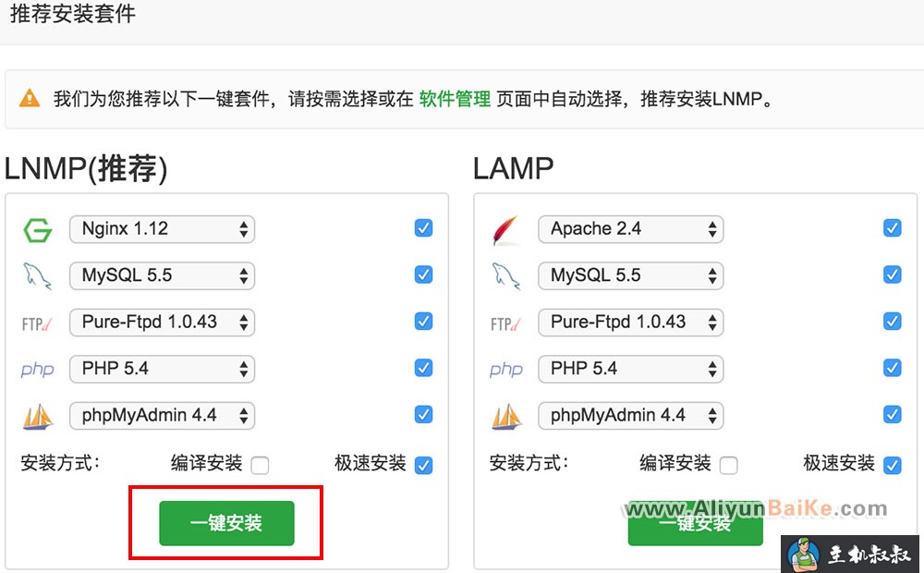Viewport: 924px width, 573px height.
Task: Click the 推荐安装套件 title text
Action: (73, 14)
